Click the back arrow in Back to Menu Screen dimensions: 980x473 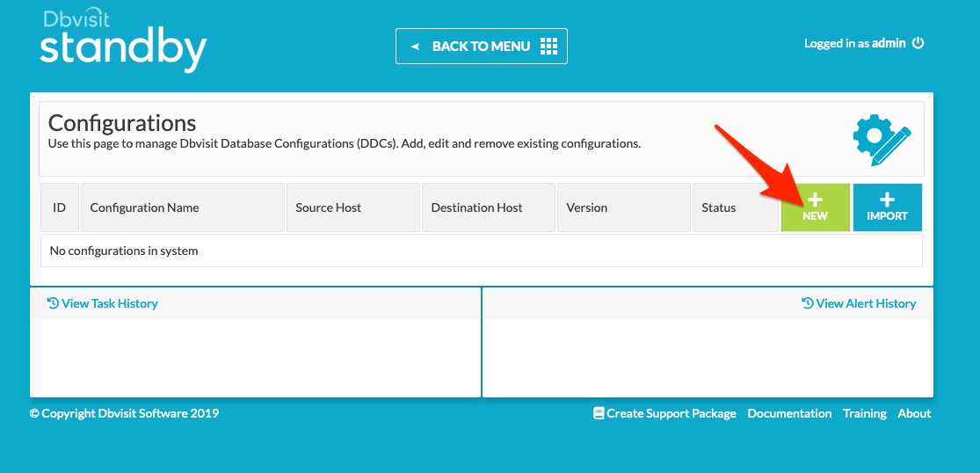click(414, 47)
